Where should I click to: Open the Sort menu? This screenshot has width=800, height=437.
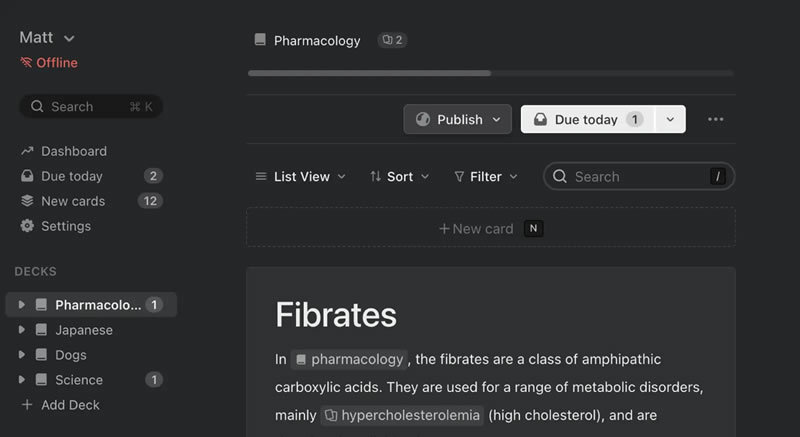coord(399,176)
